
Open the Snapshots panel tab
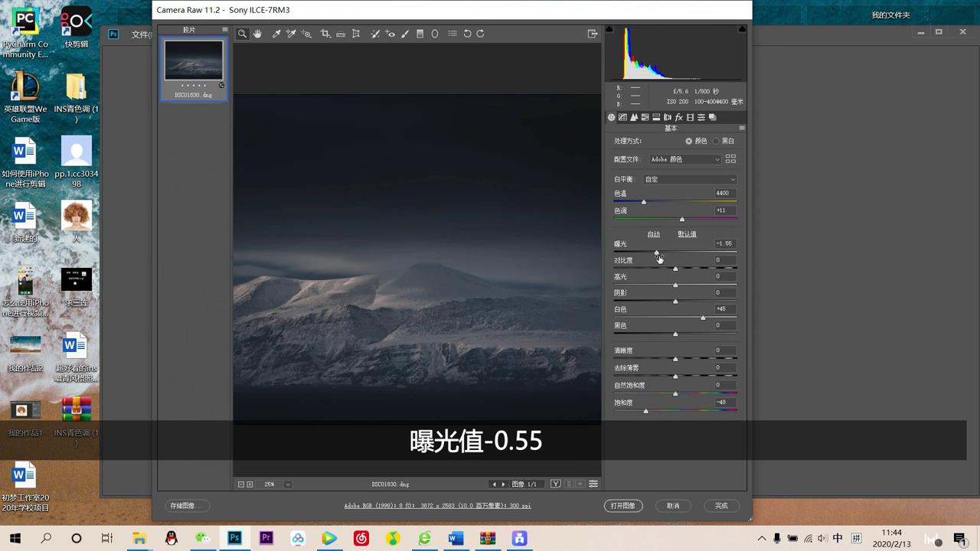(x=713, y=117)
